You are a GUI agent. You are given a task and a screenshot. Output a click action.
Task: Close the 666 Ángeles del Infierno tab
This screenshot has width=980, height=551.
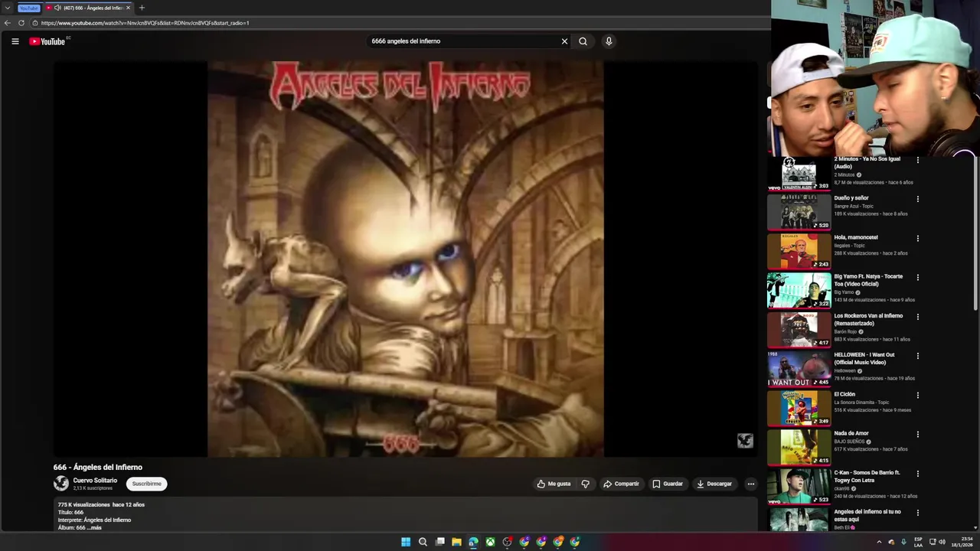[128, 8]
